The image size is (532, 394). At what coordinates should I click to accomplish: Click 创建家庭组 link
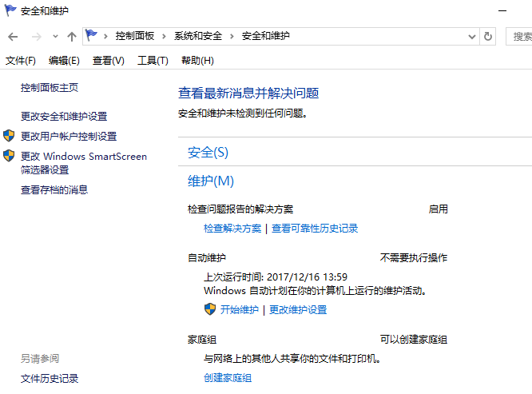pos(228,378)
